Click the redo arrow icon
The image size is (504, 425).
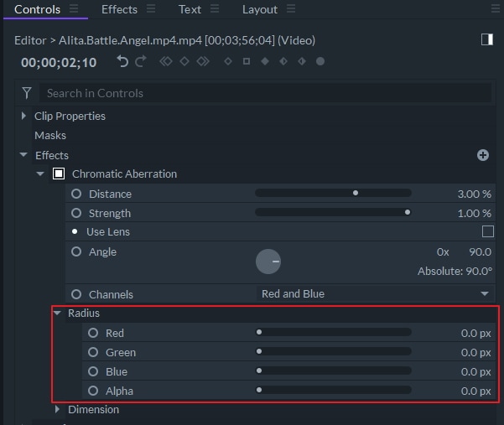click(x=140, y=61)
